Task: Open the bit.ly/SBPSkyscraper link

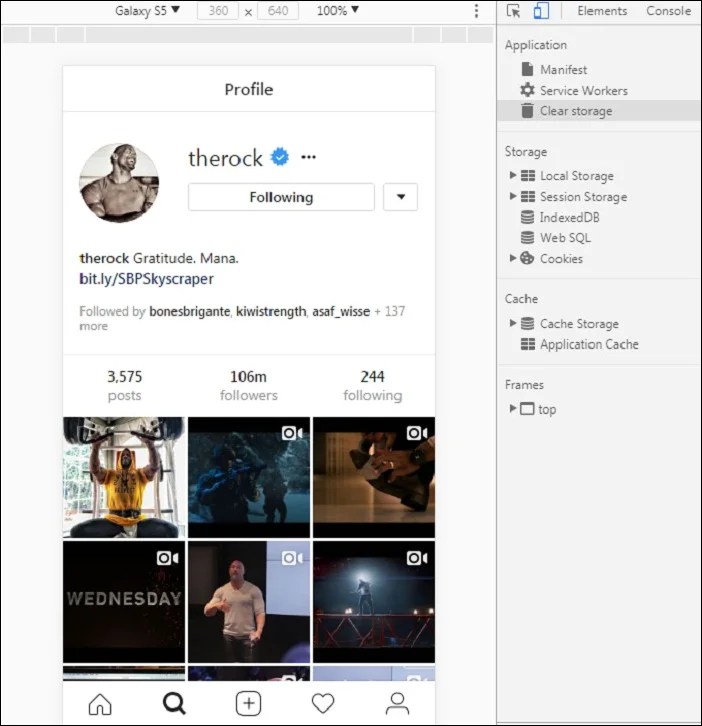Action: (x=146, y=279)
